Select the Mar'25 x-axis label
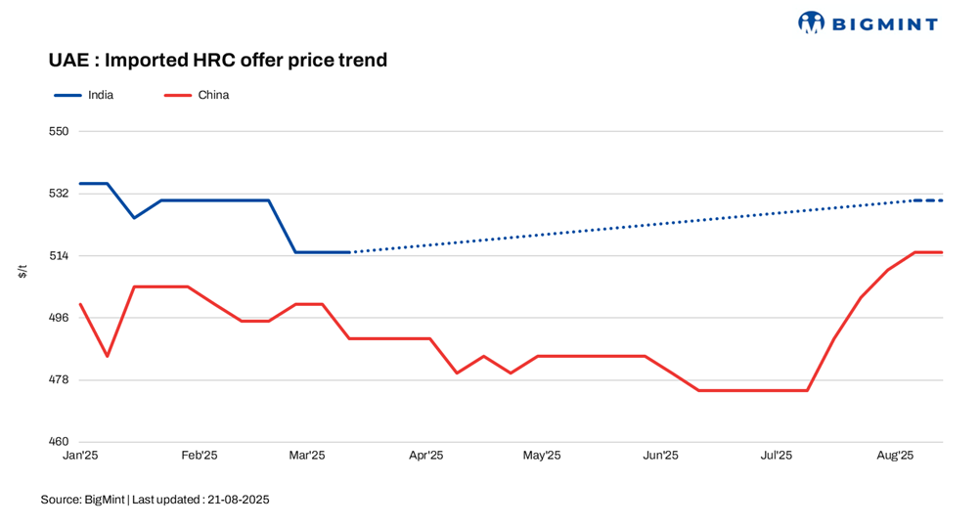Viewport: 980px width, 526px height. coord(308,456)
